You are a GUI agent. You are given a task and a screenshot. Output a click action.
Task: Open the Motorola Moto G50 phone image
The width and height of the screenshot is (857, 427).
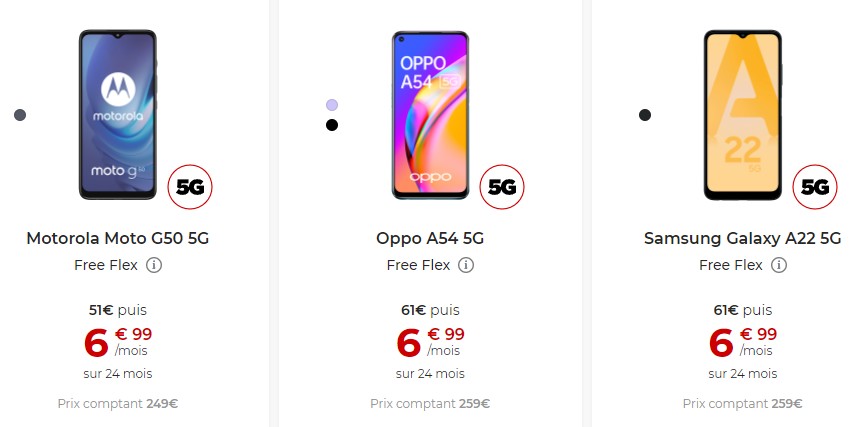tap(118, 114)
